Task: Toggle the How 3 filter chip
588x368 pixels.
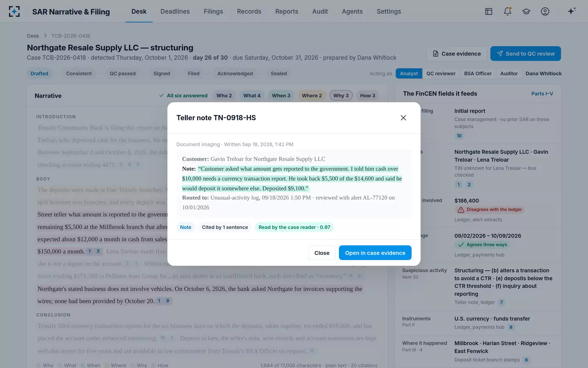Action: (x=367, y=96)
